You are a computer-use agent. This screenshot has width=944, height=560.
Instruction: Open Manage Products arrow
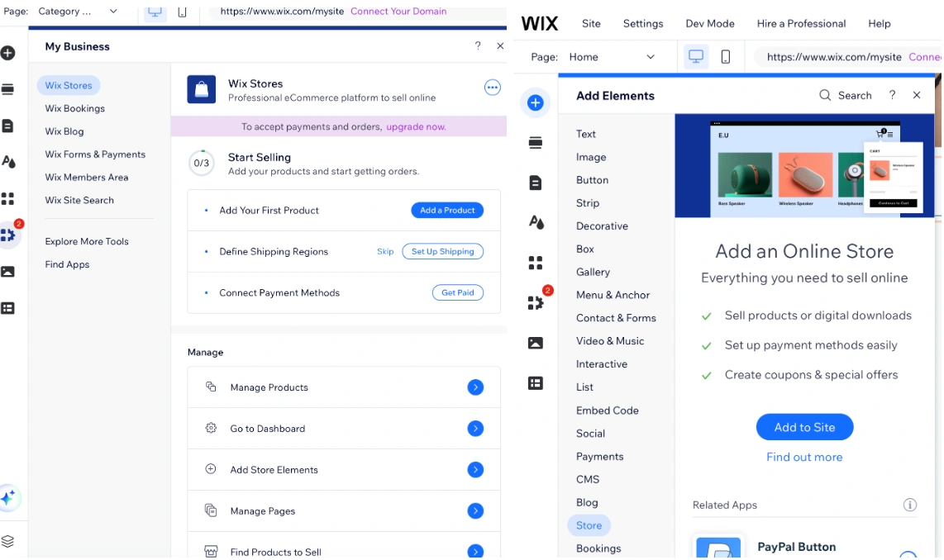pyautogui.click(x=475, y=387)
